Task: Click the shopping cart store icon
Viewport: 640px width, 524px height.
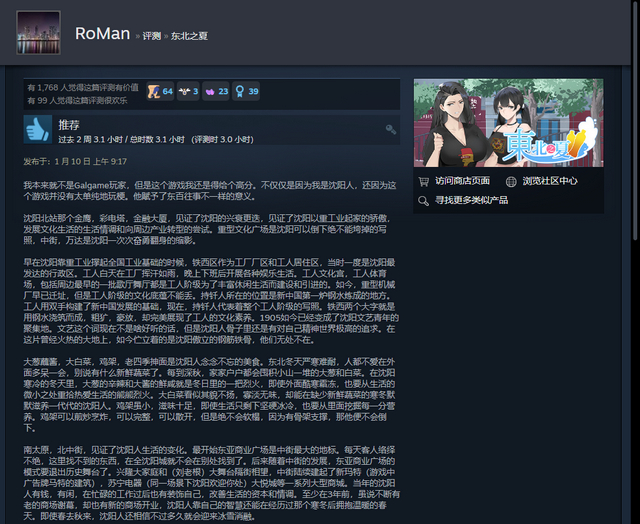Action: [x=424, y=182]
